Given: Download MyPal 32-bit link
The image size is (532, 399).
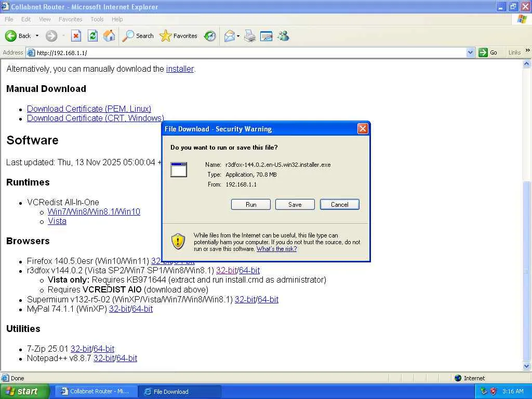Looking at the screenshot, I should pos(119,309).
